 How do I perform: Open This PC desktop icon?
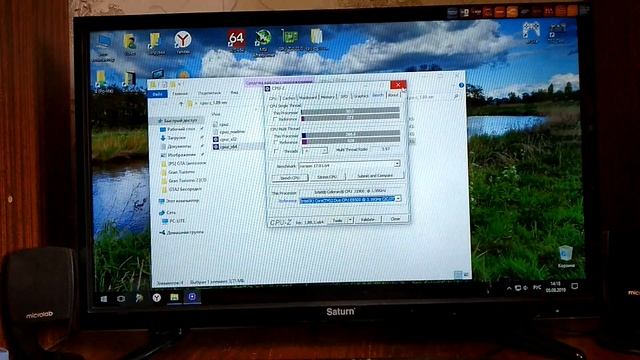103,47
